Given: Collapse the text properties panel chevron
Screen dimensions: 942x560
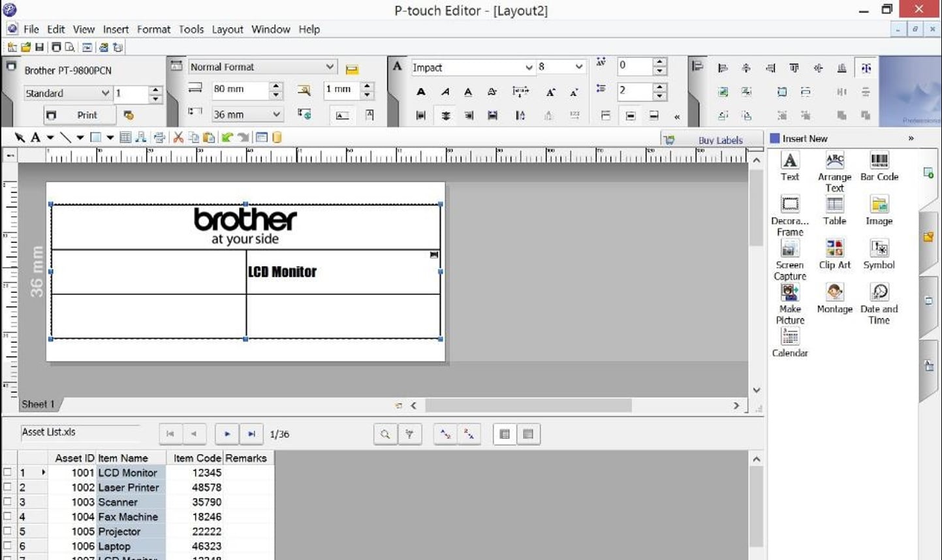Looking at the screenshot, I should click(677, 117).
